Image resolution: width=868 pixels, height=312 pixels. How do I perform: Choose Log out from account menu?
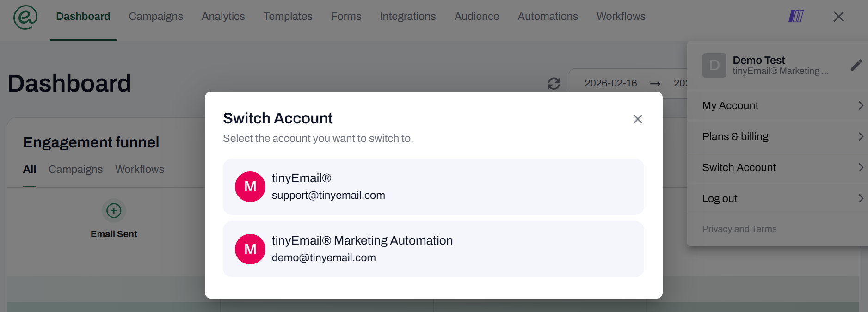777,198
